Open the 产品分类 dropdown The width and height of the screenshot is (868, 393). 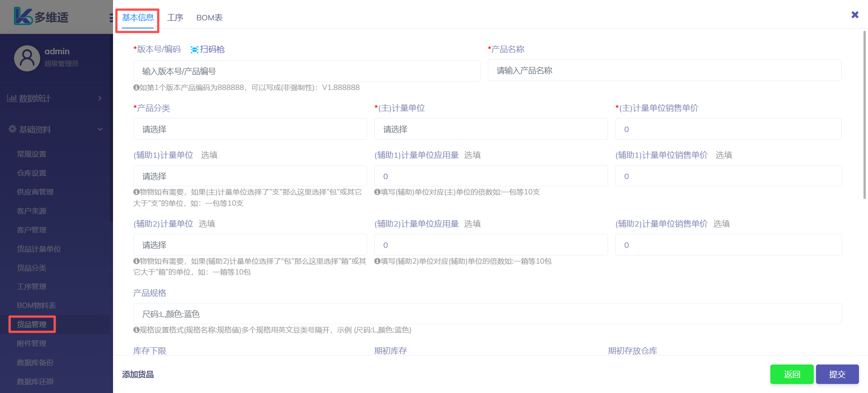(250, 129)
